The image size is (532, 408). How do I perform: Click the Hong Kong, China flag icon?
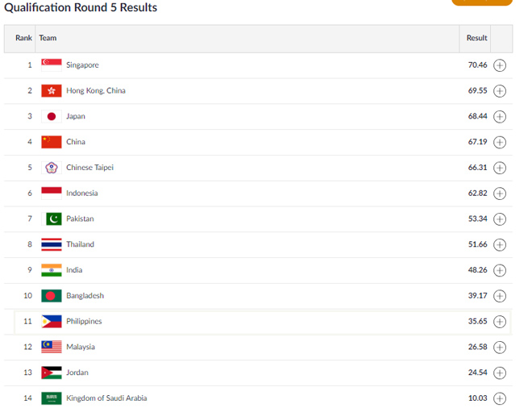click(x=52, y=90)
